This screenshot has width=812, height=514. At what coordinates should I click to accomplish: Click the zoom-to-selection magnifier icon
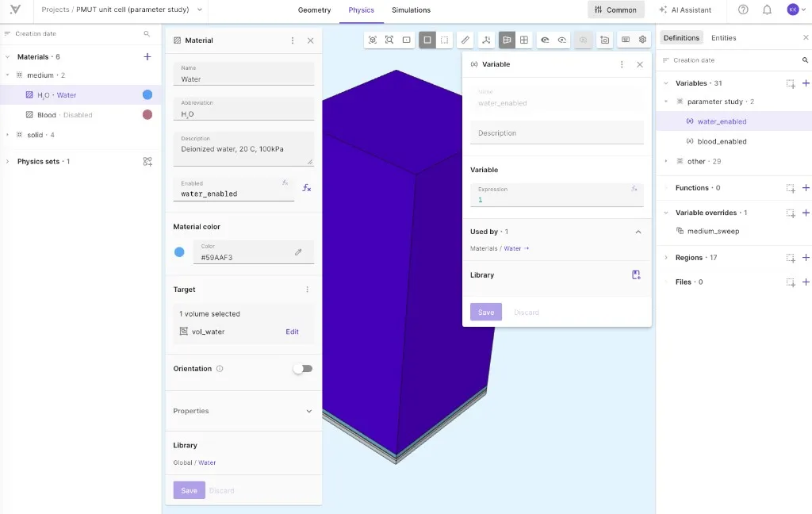point(389,40)
